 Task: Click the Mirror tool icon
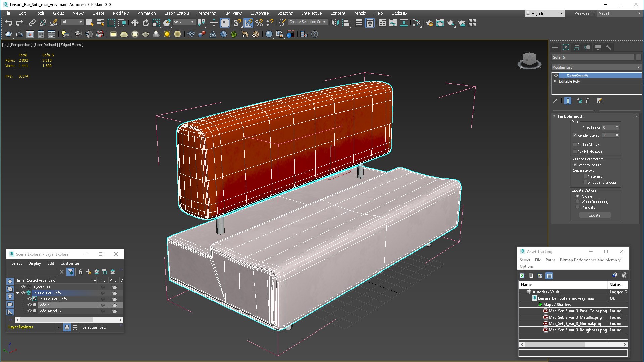(335, 23)
